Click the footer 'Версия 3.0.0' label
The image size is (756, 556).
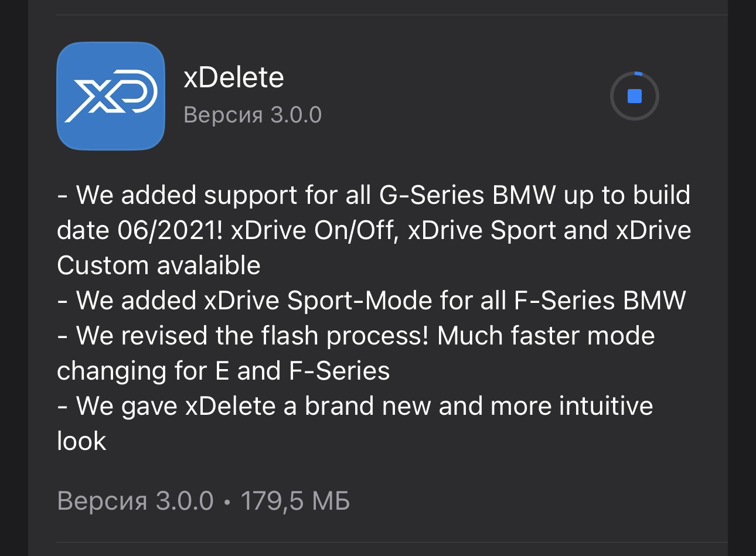click(135, 501)
